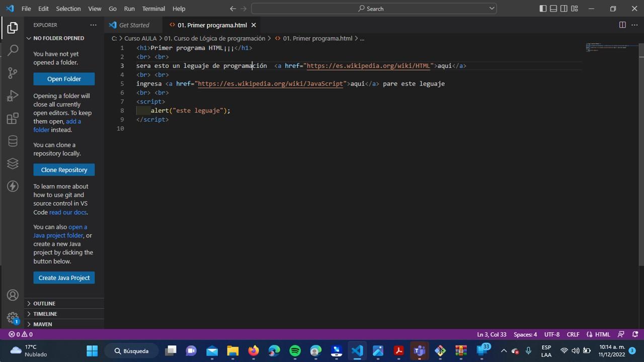Image resolution: width=644 pixels, height=362 pixels.
Task: Go forward with the right arrow
Action: click(x=244, y=9)
